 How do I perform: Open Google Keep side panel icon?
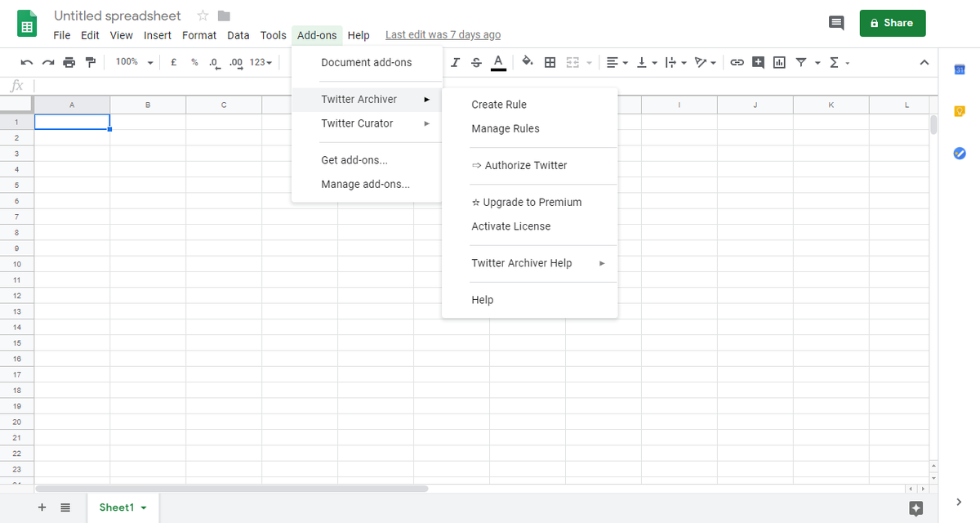[960, 111]
